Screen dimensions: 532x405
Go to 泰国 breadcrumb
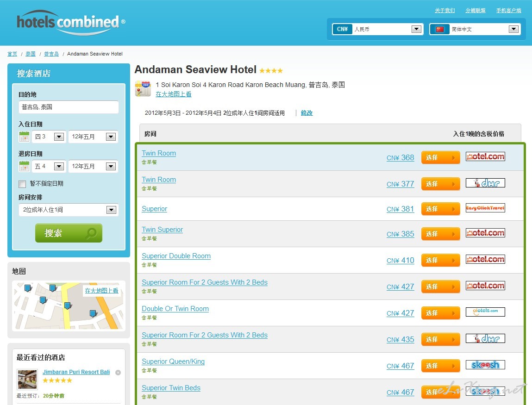click(x=31, y=54)
